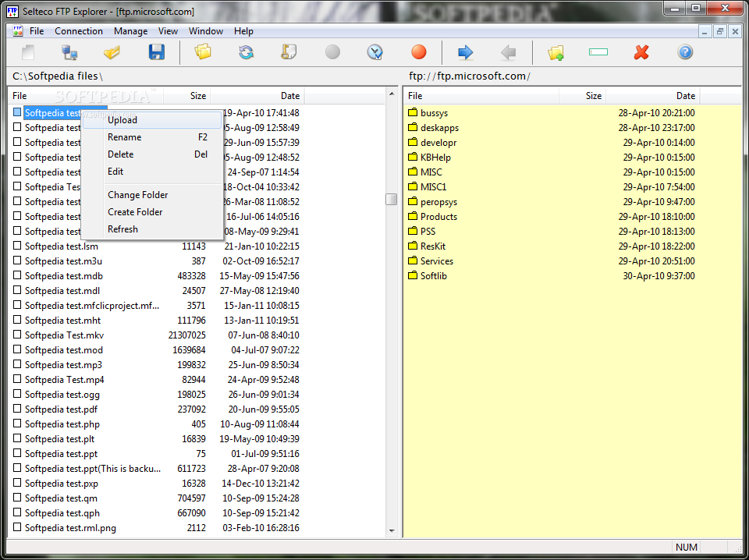Click the blank new document toolbar icon
Screen dimensions: 749x560
tap(28, 52)
